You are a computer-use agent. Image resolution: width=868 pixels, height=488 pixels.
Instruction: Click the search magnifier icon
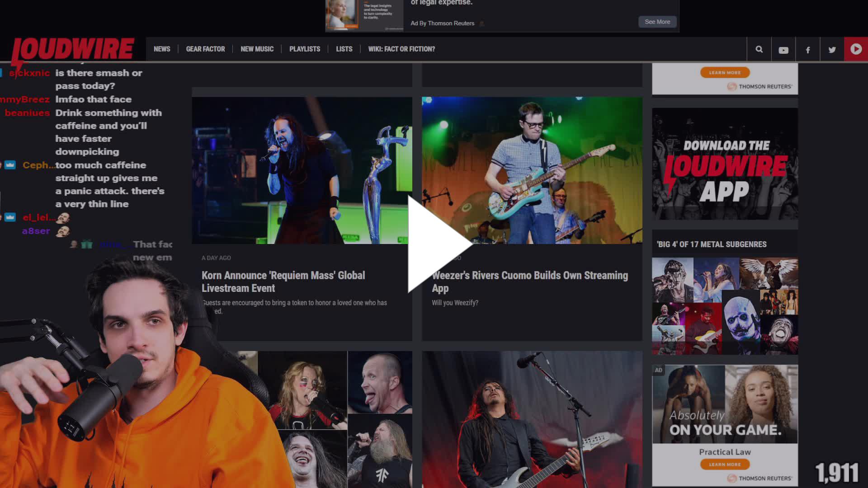click(759, 49)
